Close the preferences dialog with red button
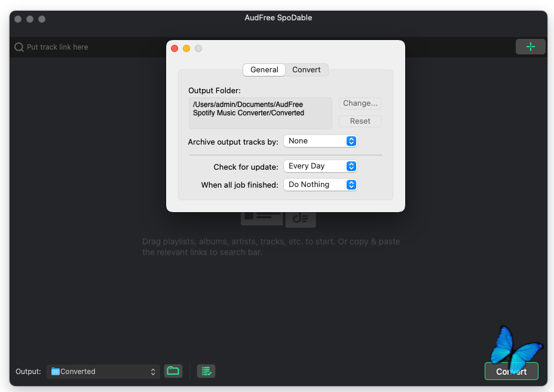 pos(175,48)
